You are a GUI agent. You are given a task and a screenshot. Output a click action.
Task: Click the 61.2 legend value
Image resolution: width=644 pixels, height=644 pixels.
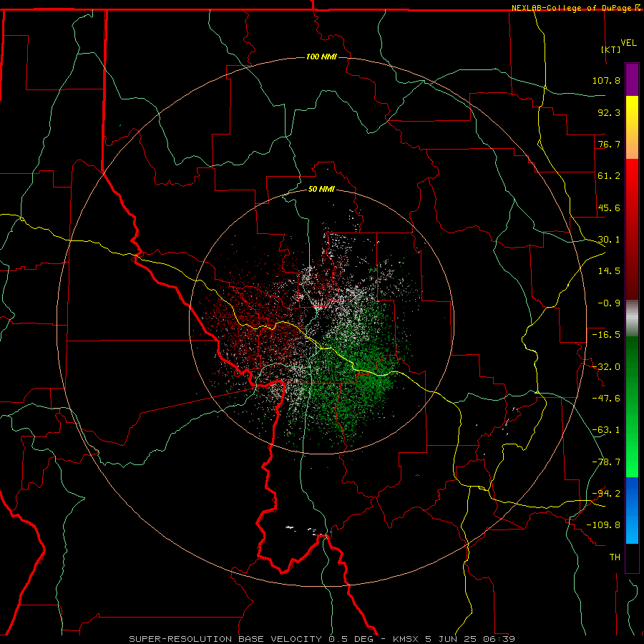pos(609,175)
